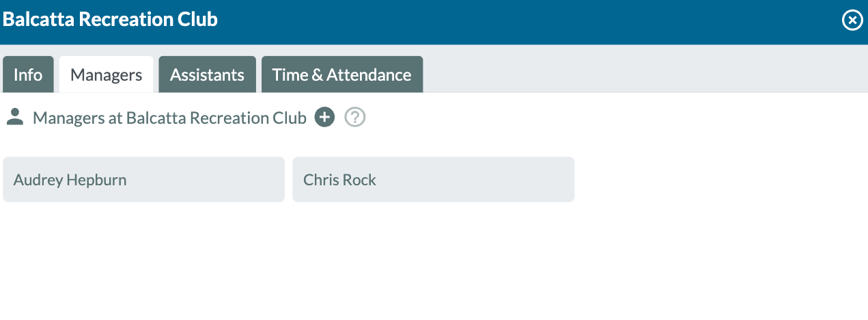Viewport: 868px width, 320px height.
Task: Open the Assistants tab
Action: [207, 75]
